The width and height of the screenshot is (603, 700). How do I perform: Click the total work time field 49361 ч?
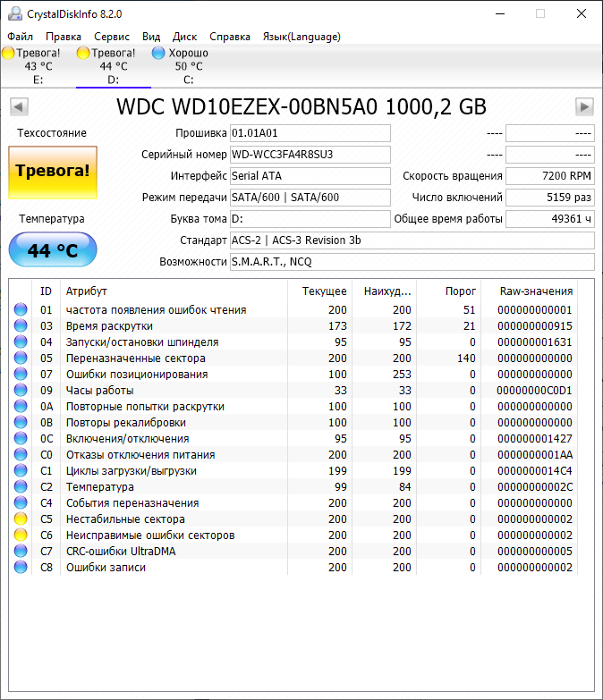pyautogui.click(x=550, y=219)
